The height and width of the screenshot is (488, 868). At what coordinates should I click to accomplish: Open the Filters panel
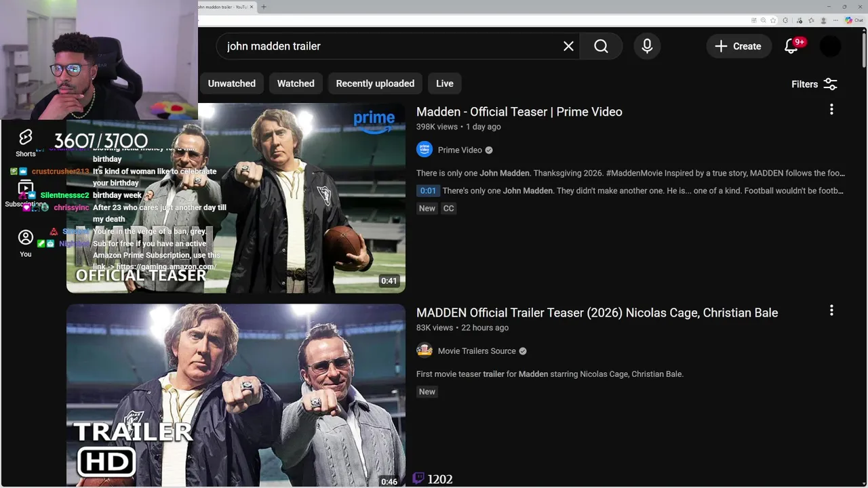click(814, 84)
